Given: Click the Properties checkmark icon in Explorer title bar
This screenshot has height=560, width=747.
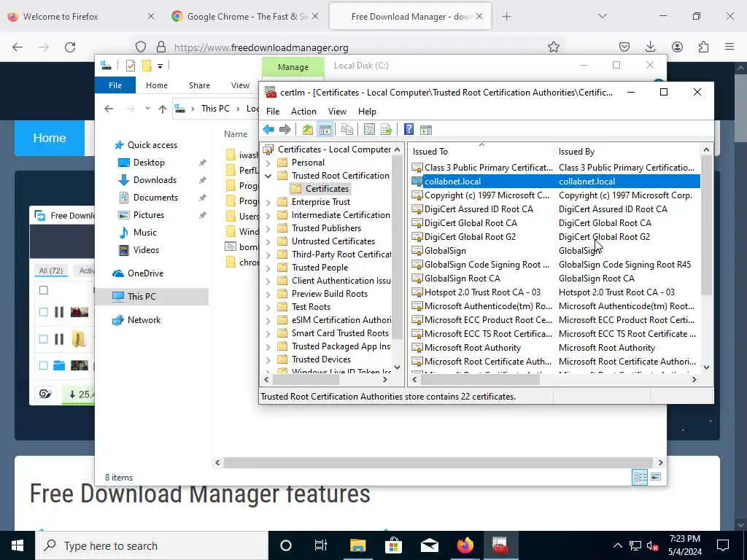Looking at the screenshot, I should 130,66.
